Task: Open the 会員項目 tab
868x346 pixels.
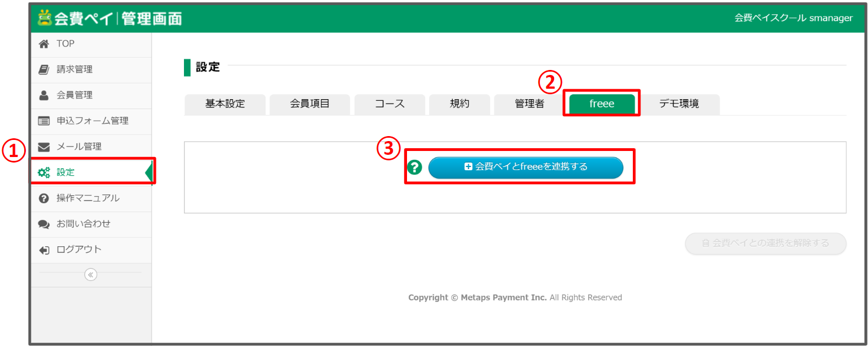Action: pyautogui.click(x=310, y=104)
